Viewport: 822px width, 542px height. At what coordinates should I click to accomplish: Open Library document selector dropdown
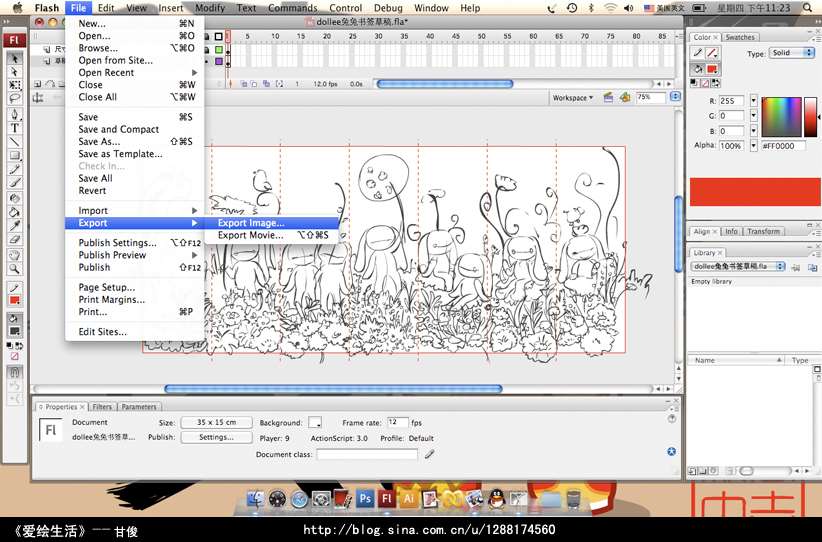738,266
